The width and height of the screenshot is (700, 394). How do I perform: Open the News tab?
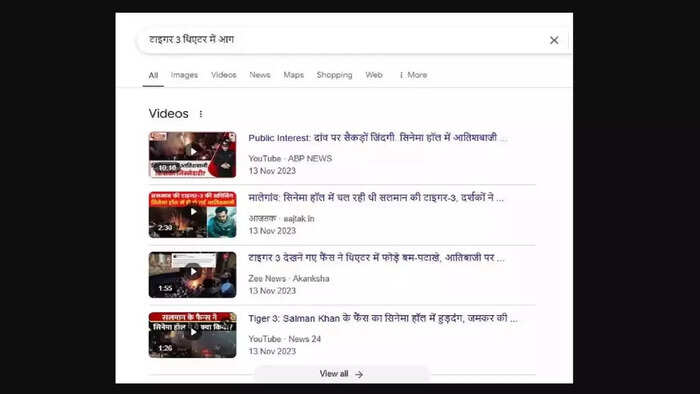click(260, 75)
